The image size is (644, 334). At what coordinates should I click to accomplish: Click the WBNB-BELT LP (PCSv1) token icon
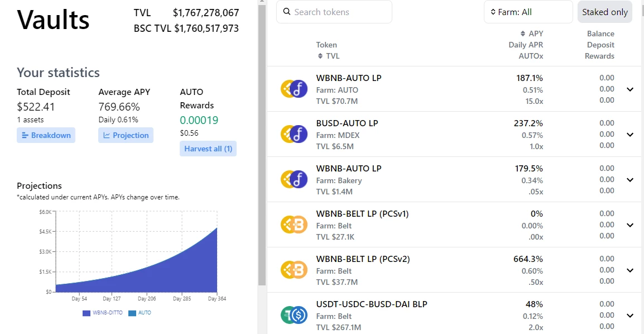pyautogui.click(x=294, y=225)
